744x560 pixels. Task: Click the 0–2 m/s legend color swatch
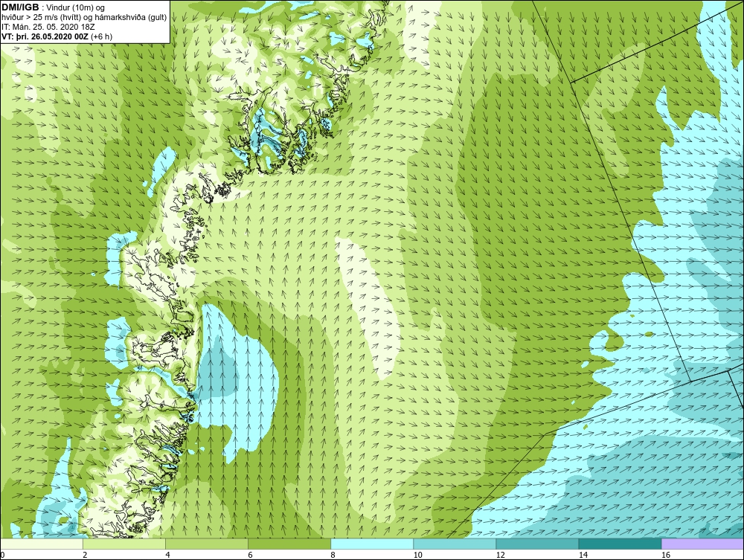point(42,544)
